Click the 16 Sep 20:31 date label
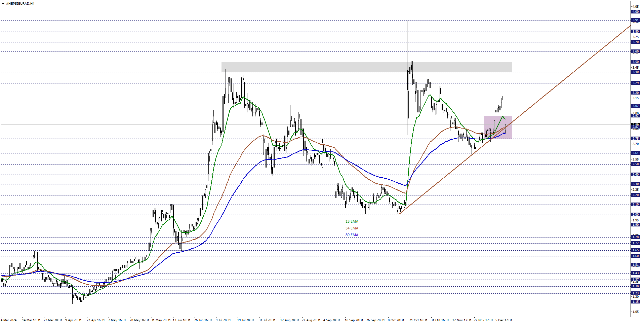This screenshot has width=644, height=324. tap(354, 320)
